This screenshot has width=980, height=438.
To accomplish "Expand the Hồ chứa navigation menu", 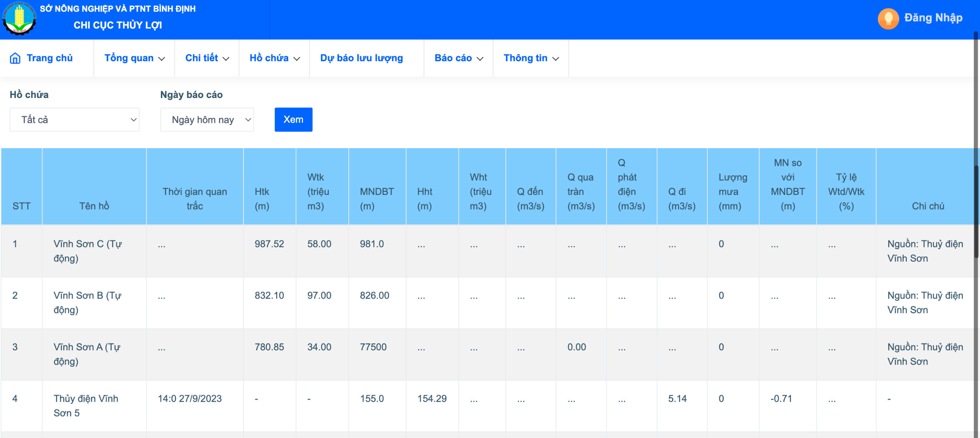I will pyautogui.click(x=269, y=58).
